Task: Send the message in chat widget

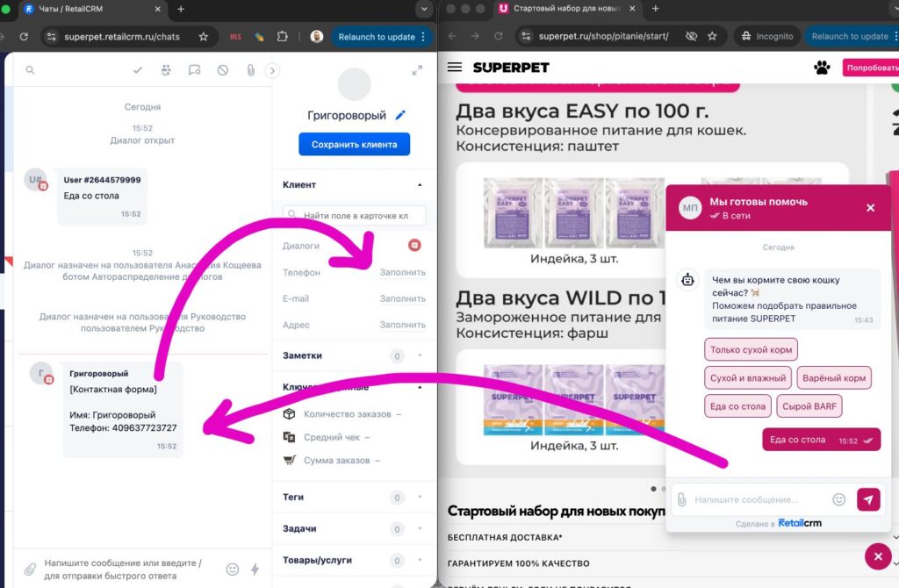Action: click(868, 499)
